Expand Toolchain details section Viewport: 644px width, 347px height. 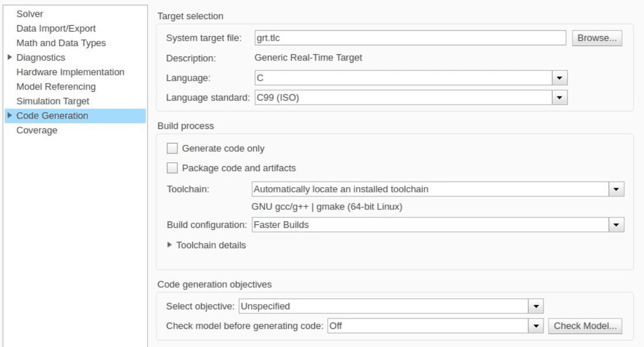tap(170, 245)
